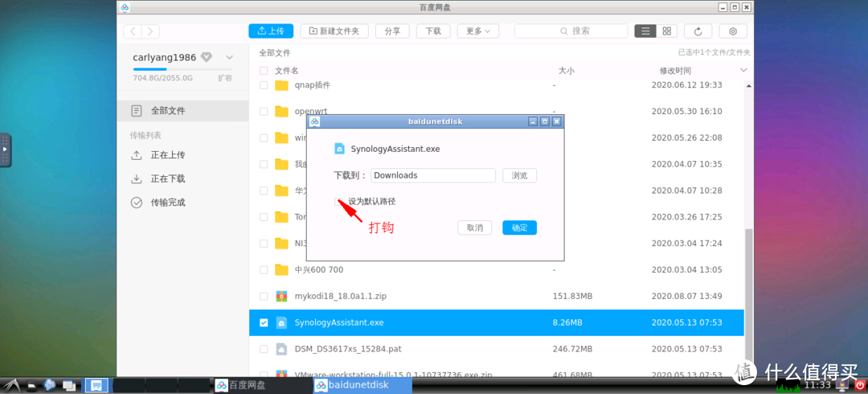
Task: Open the sort order chevron dropdown
Action: click(743, 70)
